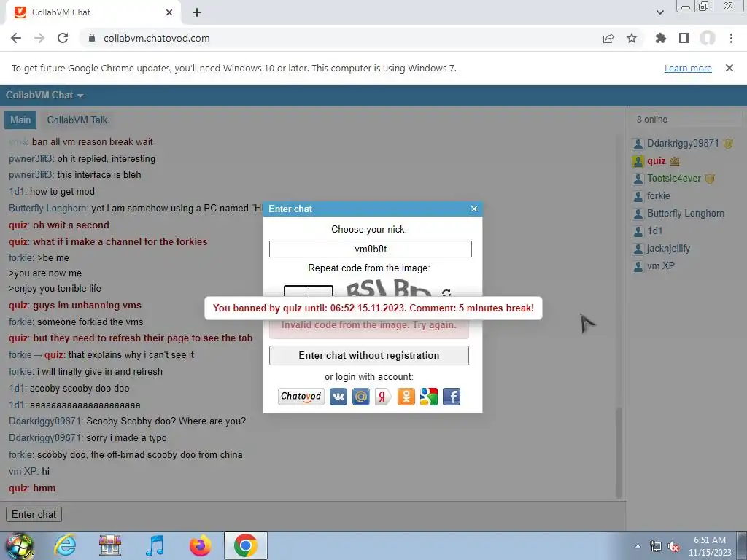Switch to the Main chat tab
This screenshot has height=560, width=747.
tap(20, 120)
